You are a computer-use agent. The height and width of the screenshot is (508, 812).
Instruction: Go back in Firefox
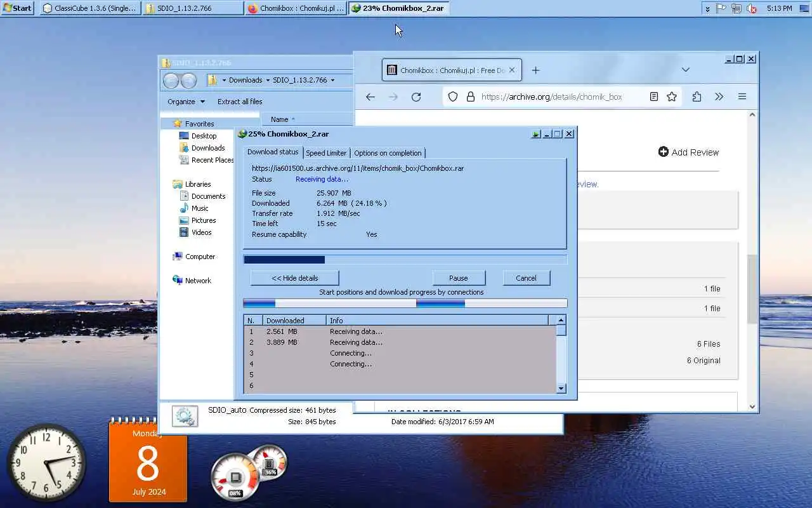[370, 97]
